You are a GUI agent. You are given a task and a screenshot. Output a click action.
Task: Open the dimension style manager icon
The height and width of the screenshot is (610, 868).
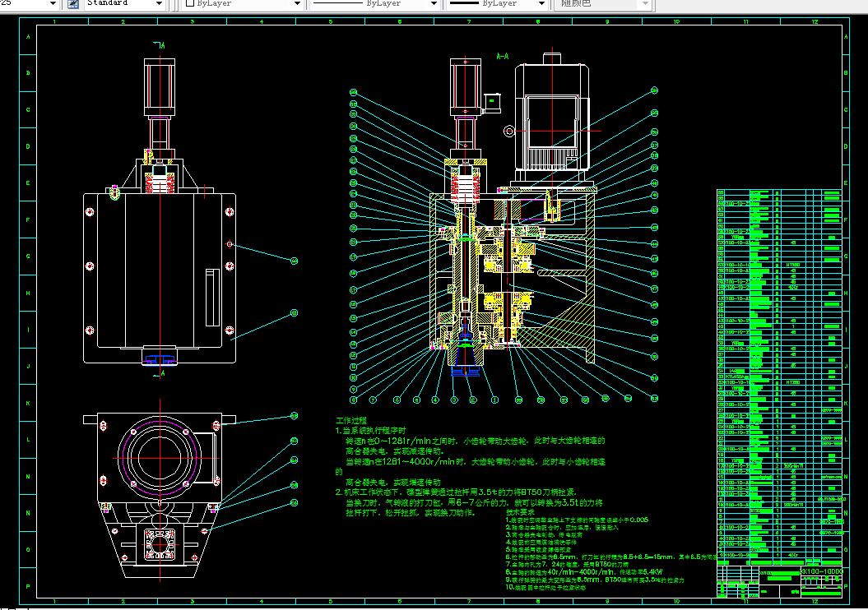[72, 4]
